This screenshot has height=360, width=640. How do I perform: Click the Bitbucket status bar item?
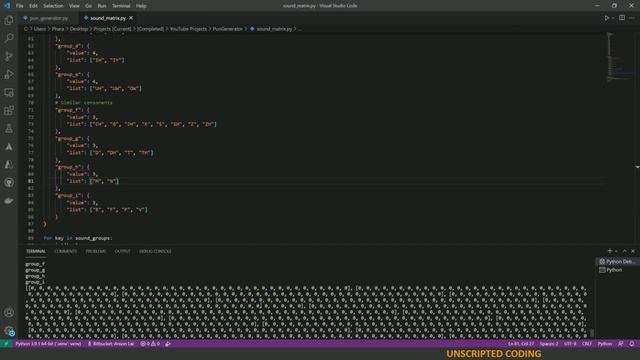point(111,344)
